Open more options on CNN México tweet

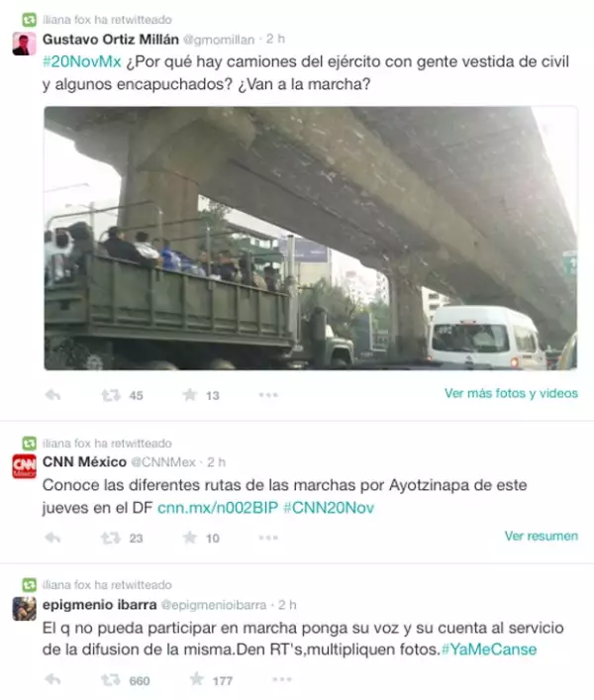click(268, 538)
